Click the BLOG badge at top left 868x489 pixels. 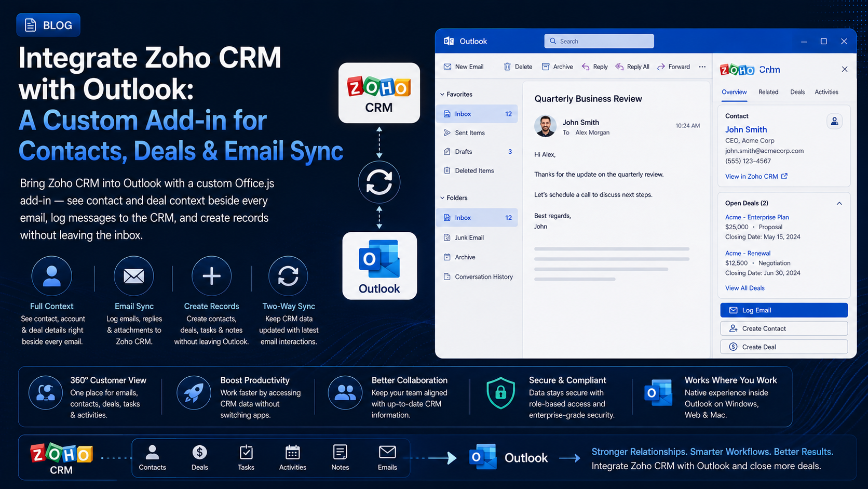point(48,25)
